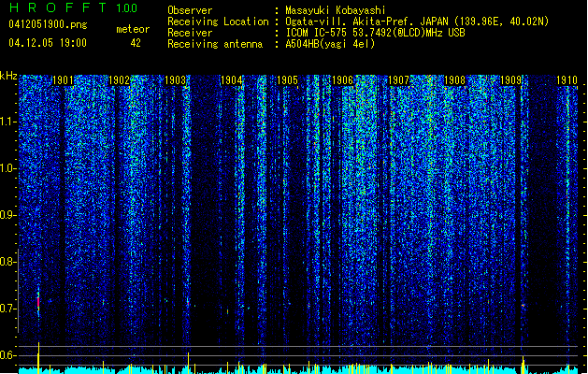Image resolution: width=588 pixels, height=374 pixels.
Task: Click the meteor count label
Action: (x=133, y=29)
